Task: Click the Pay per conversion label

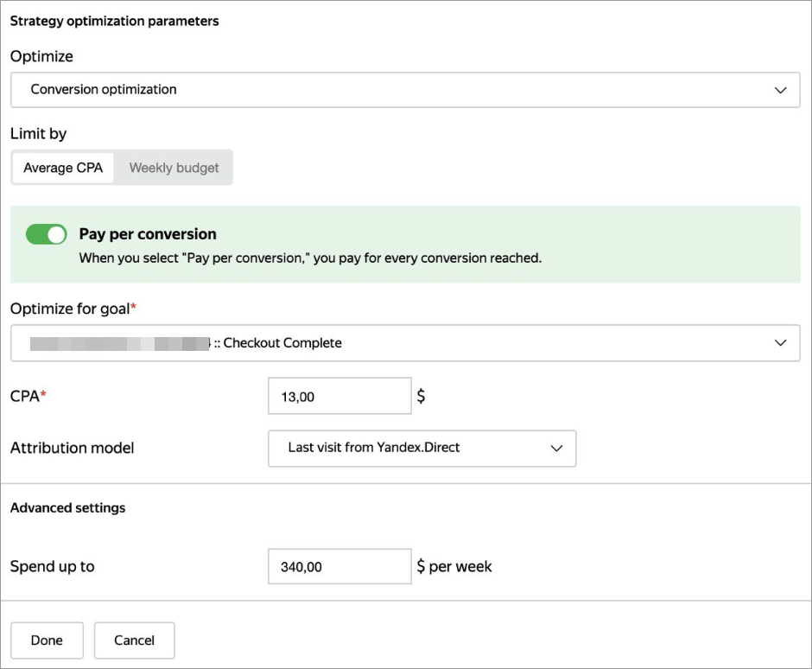Action: tap(148, 234)
